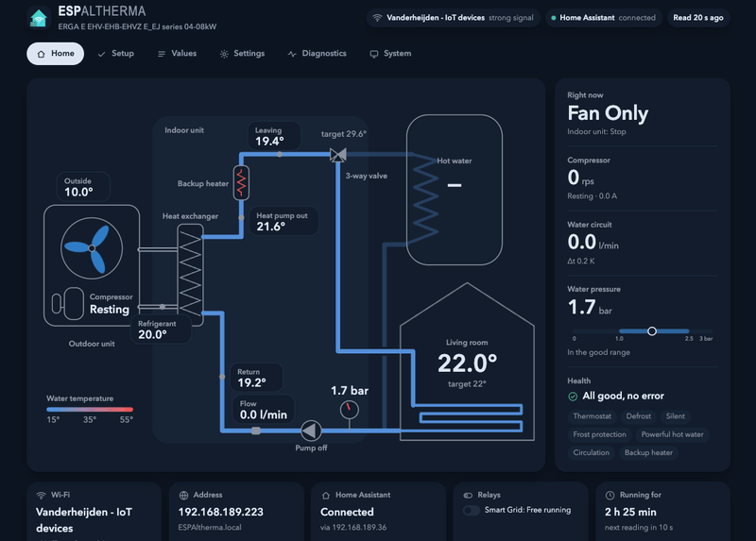This screenshot has width=756, height=541.
Task: Select the Frost protection status chip
Action: tap(599, 434)
